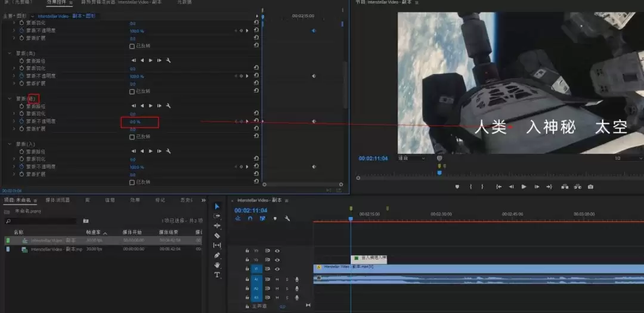Open mask tracking options wrench for 蒙版(类)
The image size is (644, 313).
coord(168,60)
